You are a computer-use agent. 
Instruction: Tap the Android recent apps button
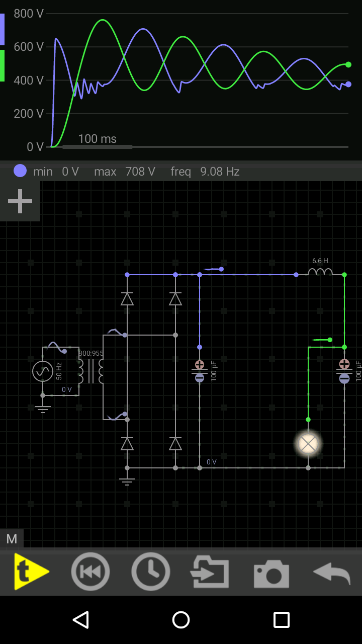tap(282, 620)
